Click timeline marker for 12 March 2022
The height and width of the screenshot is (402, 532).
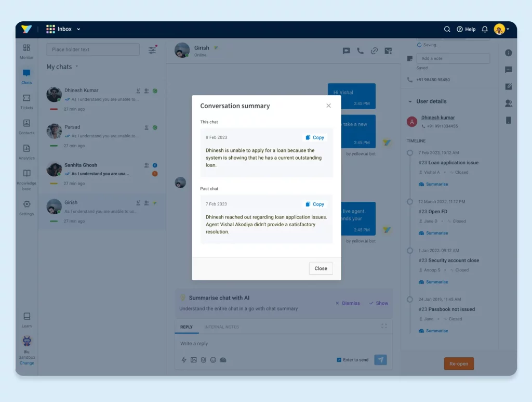pos(410,202)
